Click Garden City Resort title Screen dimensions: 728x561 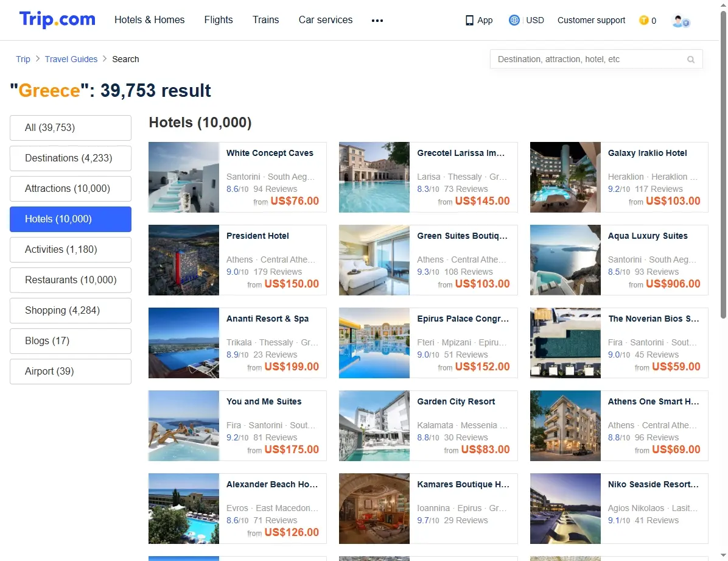point(456,401)
